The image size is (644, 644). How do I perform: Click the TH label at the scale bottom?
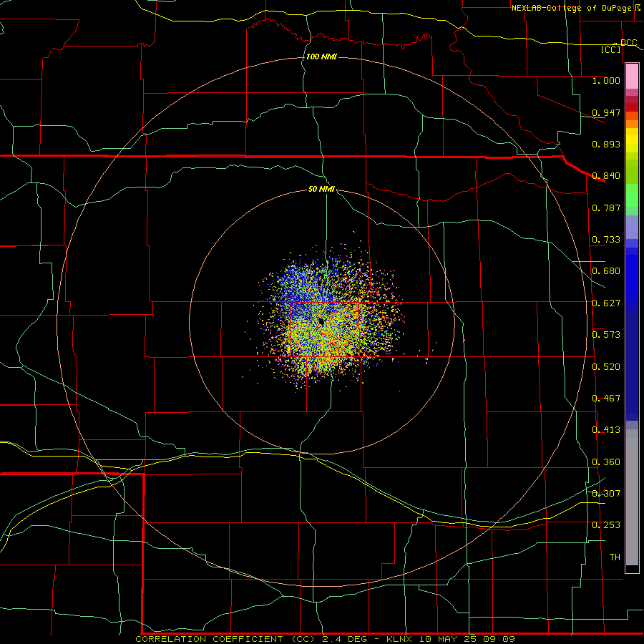click(x=615, y=557)
